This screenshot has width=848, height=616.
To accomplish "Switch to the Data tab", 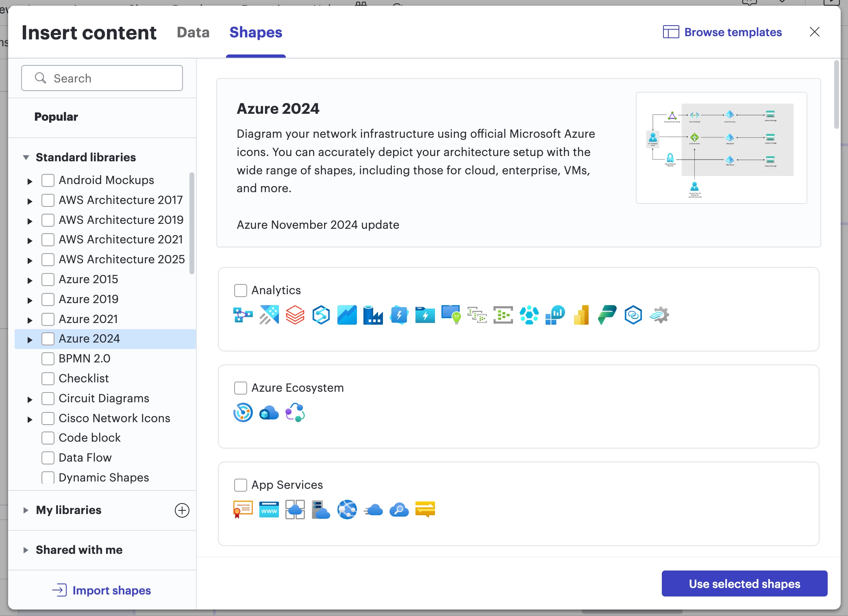I will [x=193, y=33].
